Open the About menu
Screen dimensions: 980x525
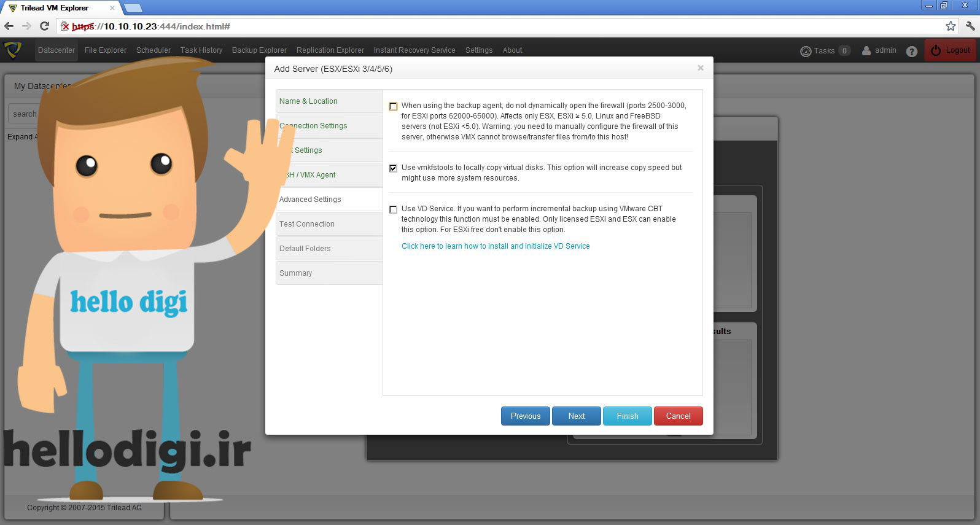point(512,50)
